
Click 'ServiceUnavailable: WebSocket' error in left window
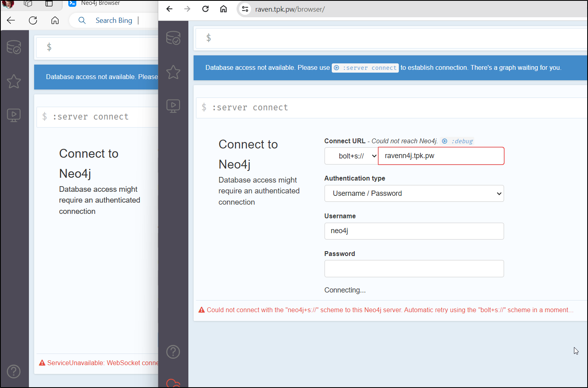coord(103,363)
